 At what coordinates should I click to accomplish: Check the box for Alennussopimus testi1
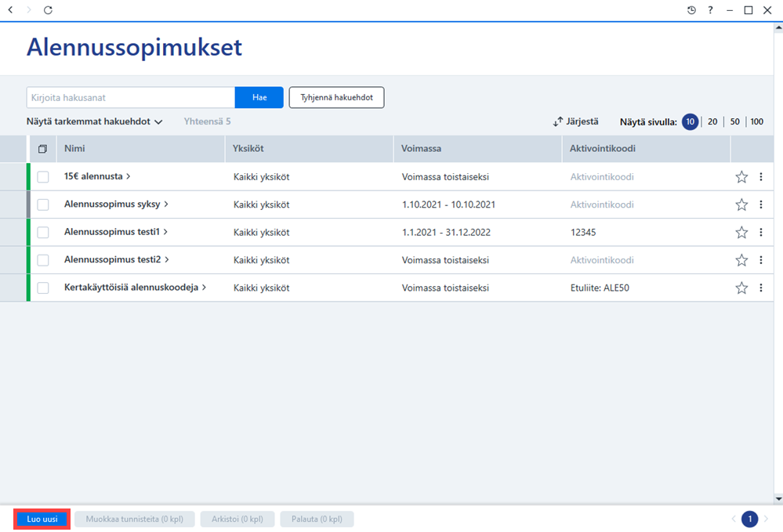43,232
